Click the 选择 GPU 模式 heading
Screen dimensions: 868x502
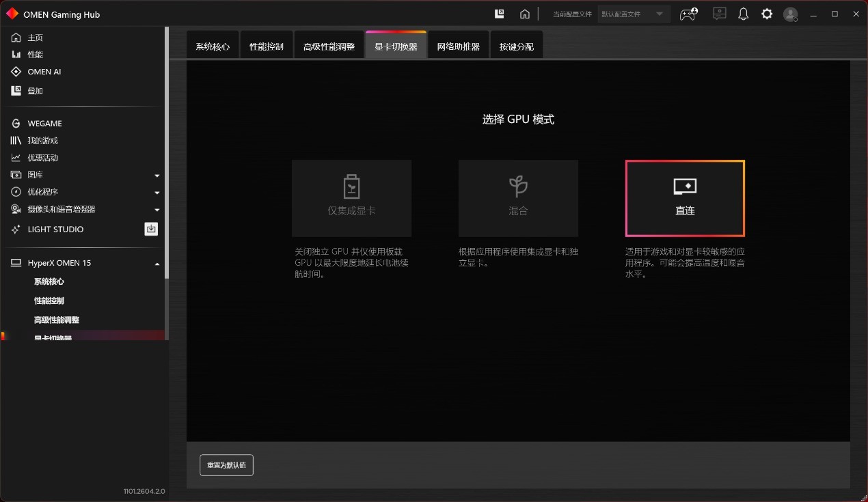[x=518, y=120]
